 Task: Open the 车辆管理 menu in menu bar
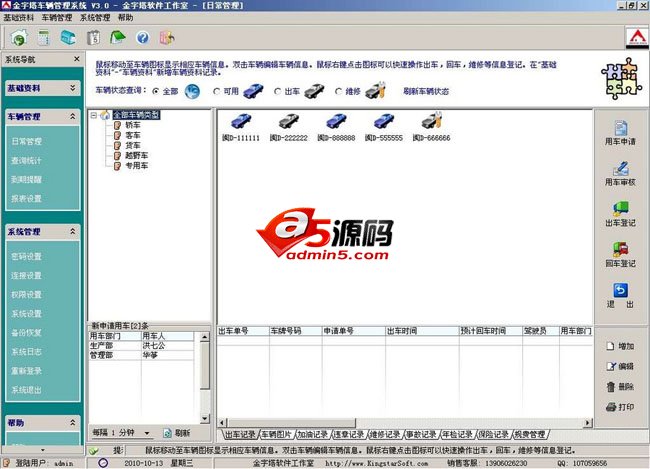point(57,18)
